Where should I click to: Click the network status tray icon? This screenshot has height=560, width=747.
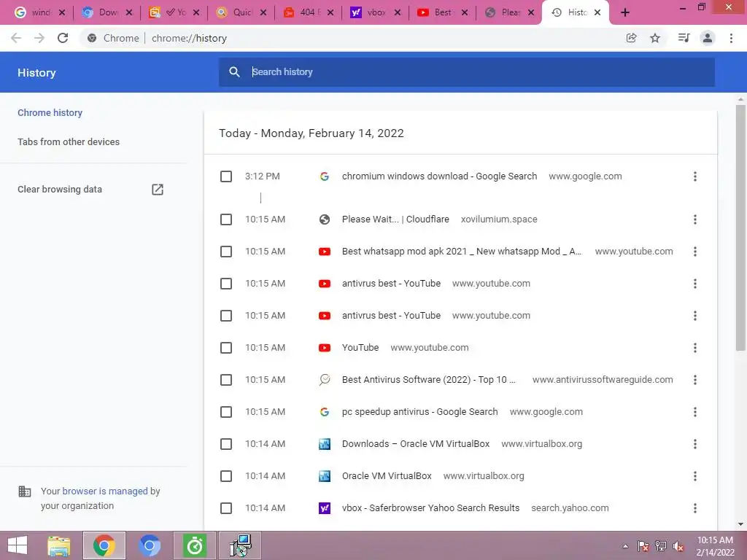(661, 546)
